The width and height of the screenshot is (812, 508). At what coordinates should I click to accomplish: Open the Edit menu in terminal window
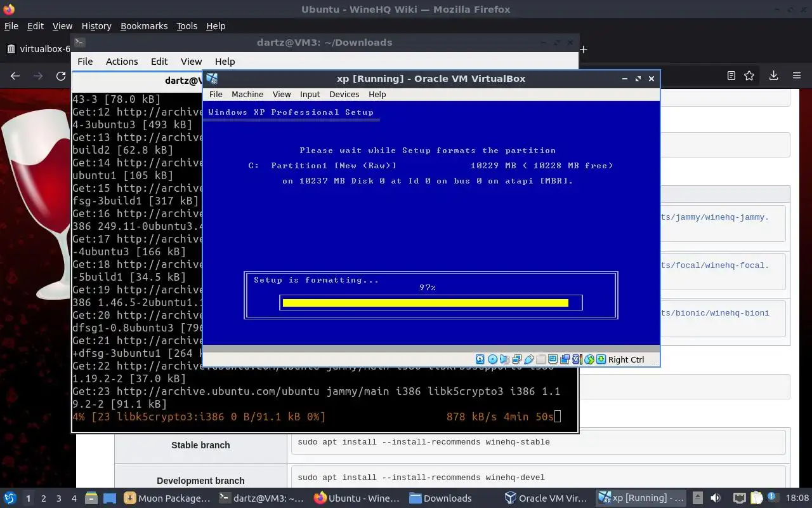coord(159,62)
